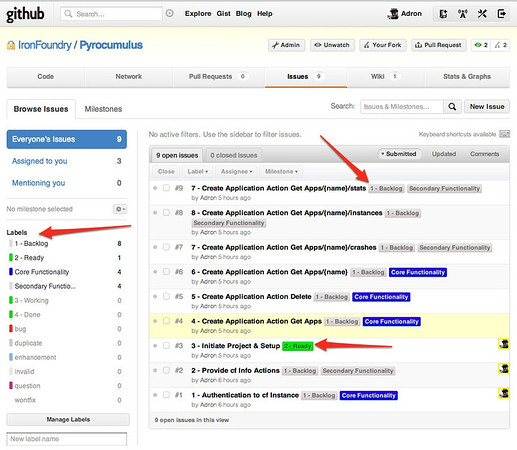This screenshot has height=450, width=517.
Task: Open Explore in the top navigation
Action: (198, 14)
